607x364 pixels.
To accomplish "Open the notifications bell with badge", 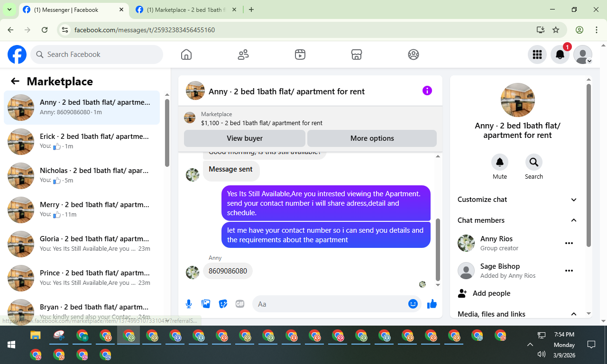I will coord(560,55).
